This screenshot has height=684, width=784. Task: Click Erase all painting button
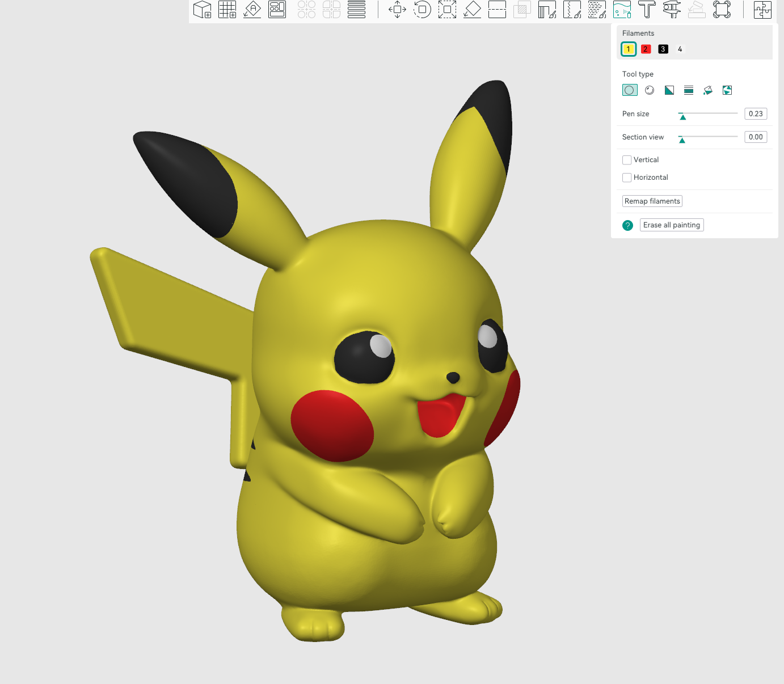click(672, 225)
